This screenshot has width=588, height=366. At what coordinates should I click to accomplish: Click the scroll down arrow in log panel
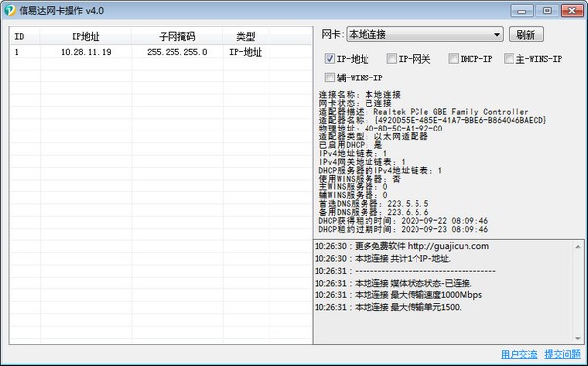578,338
